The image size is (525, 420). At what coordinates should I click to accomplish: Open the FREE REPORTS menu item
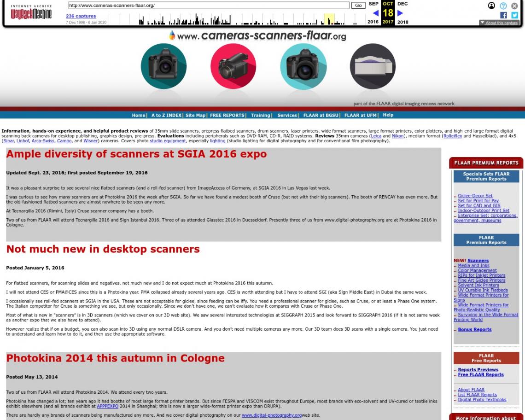(227, 115)
